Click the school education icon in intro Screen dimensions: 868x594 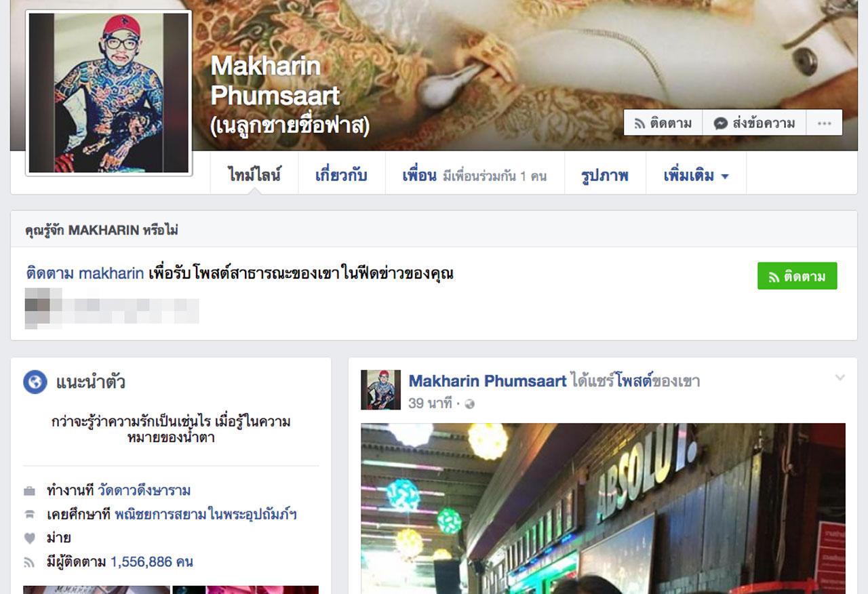(29, 514)
